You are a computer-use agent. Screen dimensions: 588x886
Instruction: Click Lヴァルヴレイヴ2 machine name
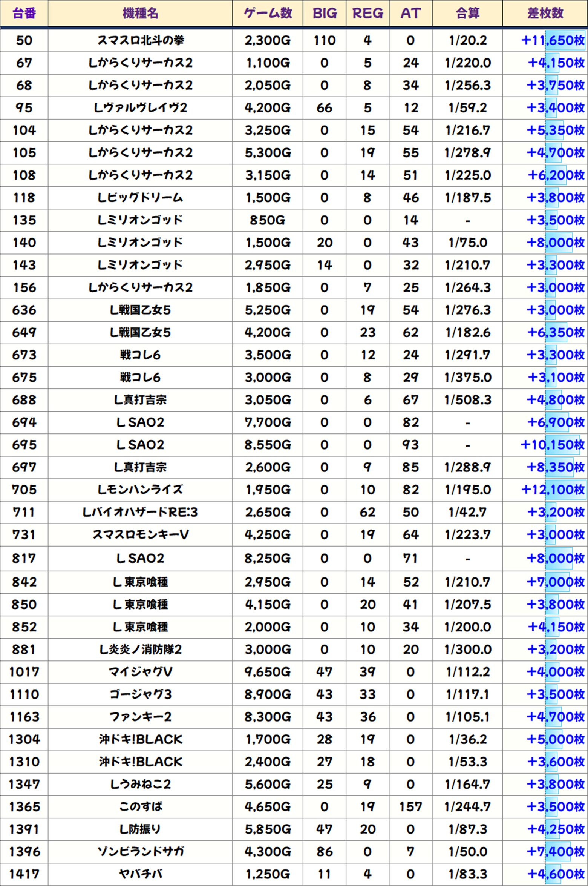pos(140,108)
